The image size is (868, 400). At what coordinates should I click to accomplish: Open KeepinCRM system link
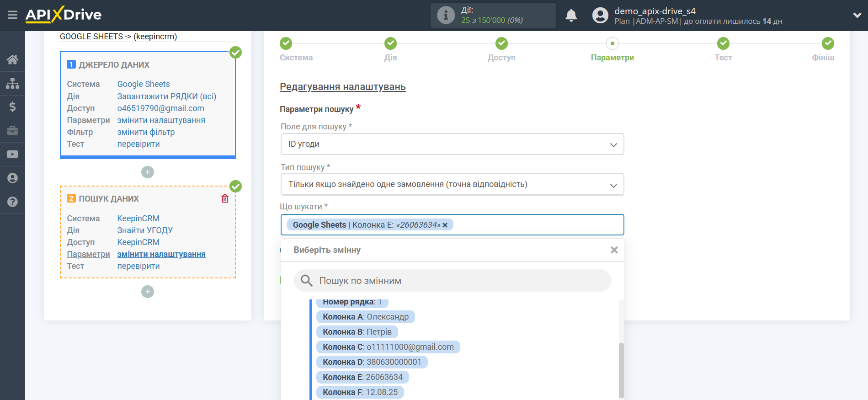tap(138, 219)
